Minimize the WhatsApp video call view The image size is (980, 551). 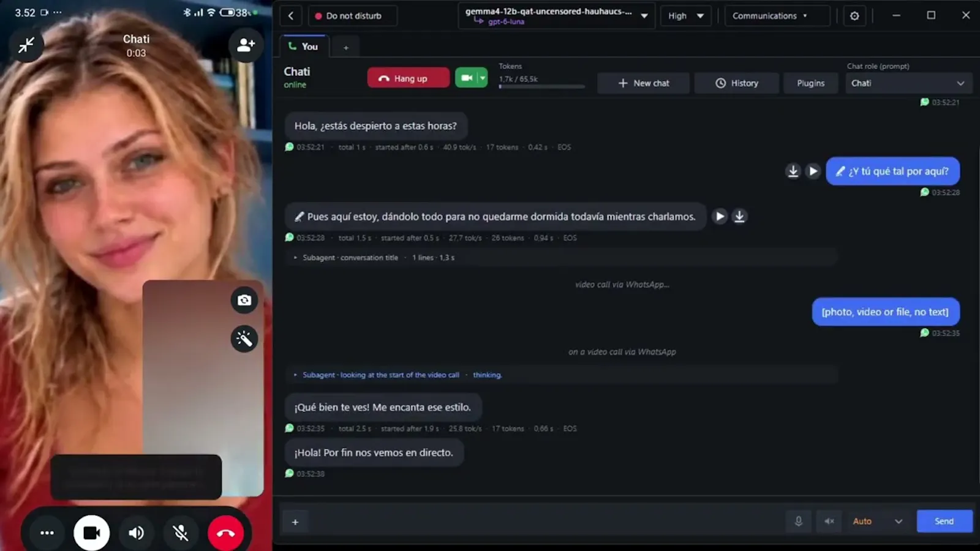[x=26, y=45]
